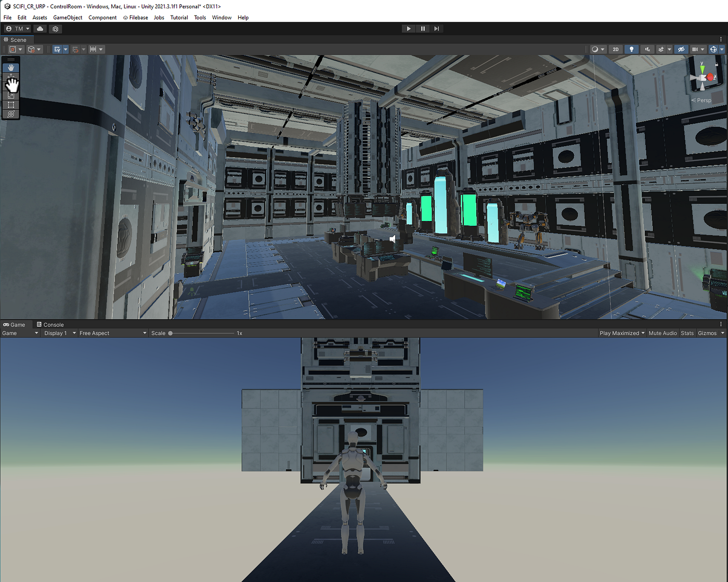Click the scene effects layers icon
The width and height of the screenshot is (728, 582).
click(661, 49)
